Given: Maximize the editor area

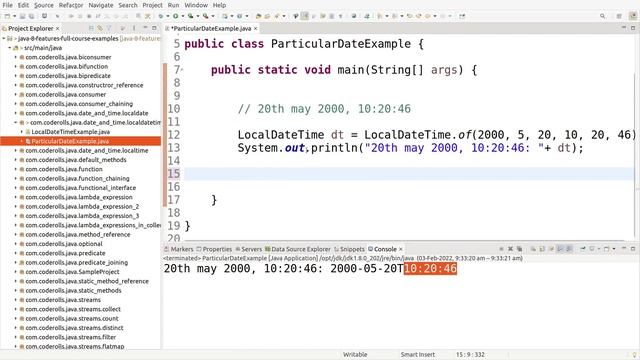Looking at the screenshot, I should 633,28.
